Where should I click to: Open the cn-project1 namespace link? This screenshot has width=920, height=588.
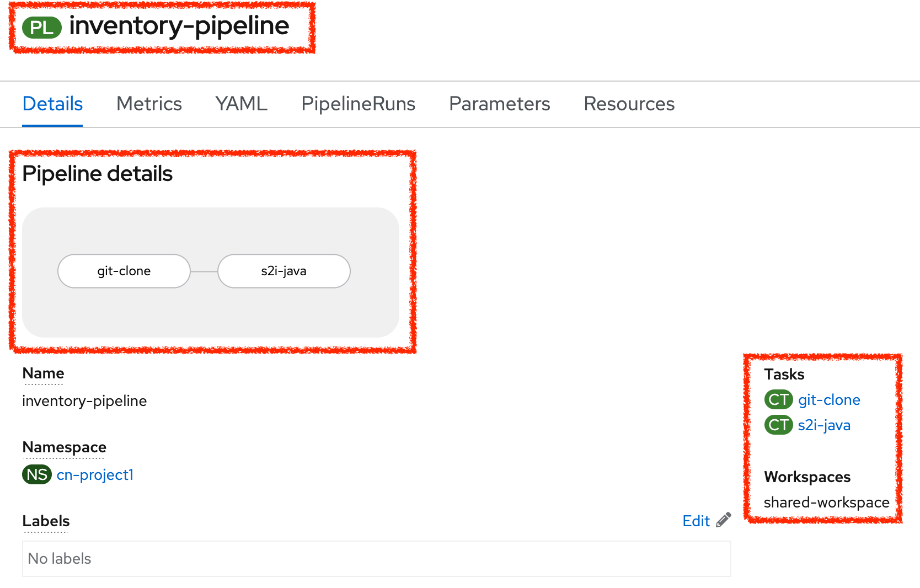[x=95, y=474]
